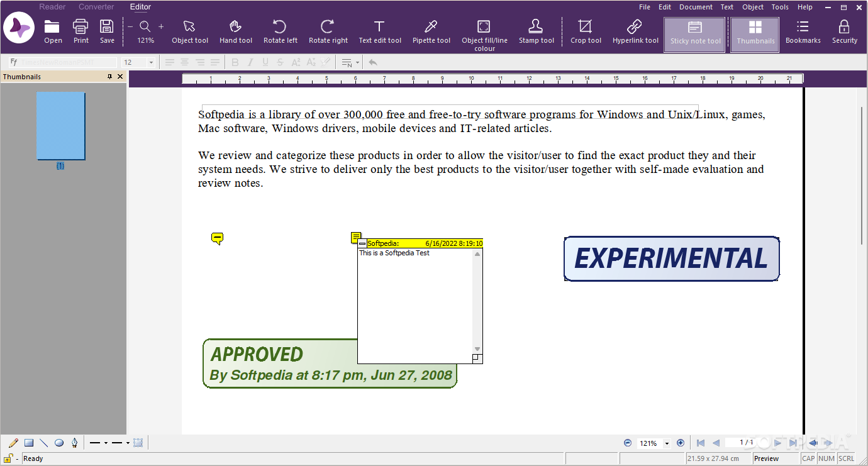Select the Object tool
Image resolution: width=868 pixels, height=466 pixels.
pyautogui.click(x=190, y=31)
